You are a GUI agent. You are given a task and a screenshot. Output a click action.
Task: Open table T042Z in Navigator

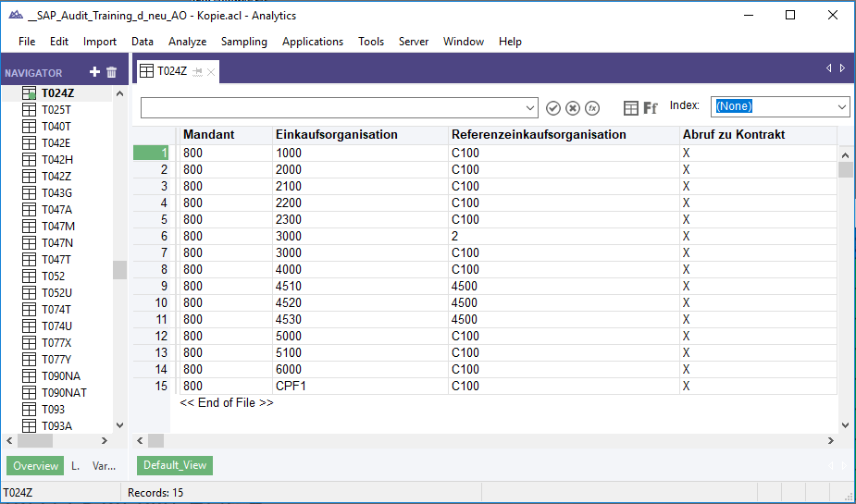(56, 177)
